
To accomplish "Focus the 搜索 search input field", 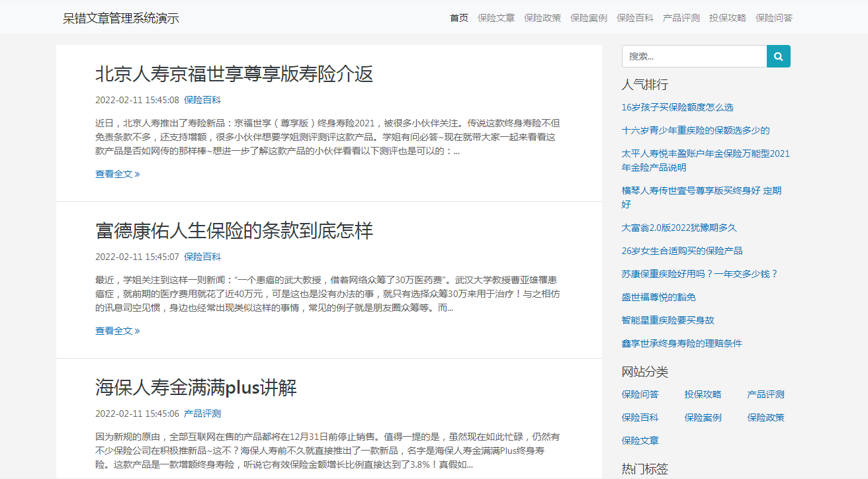I will point(694,56).
